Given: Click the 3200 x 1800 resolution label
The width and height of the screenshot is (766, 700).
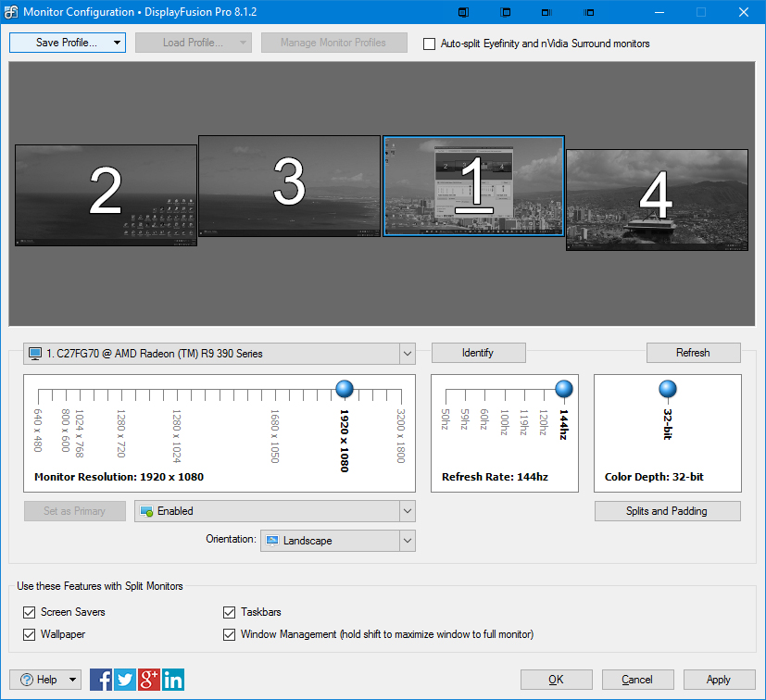Looking at the screenshot, I should tap(401, 436).
